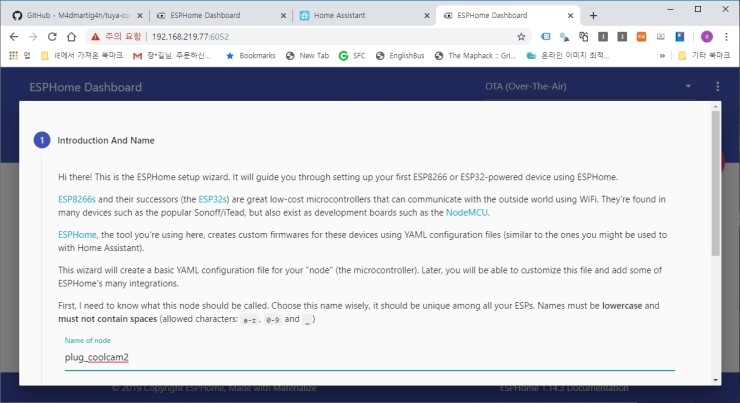This screenshot has height=403, width=740.
Task: Click the dialog scrollbar down arrow
Action: [x=715, y=380]
